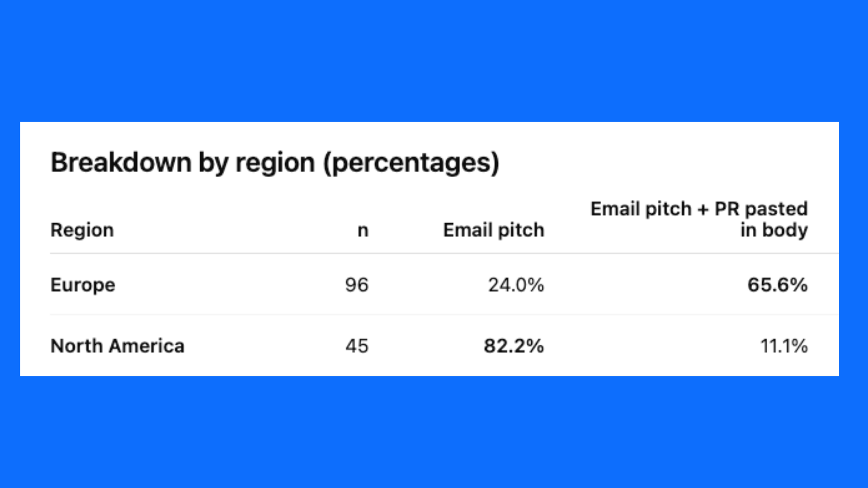
Task: Click North America's sample size value 45
Action: click(x=357, y=346)
